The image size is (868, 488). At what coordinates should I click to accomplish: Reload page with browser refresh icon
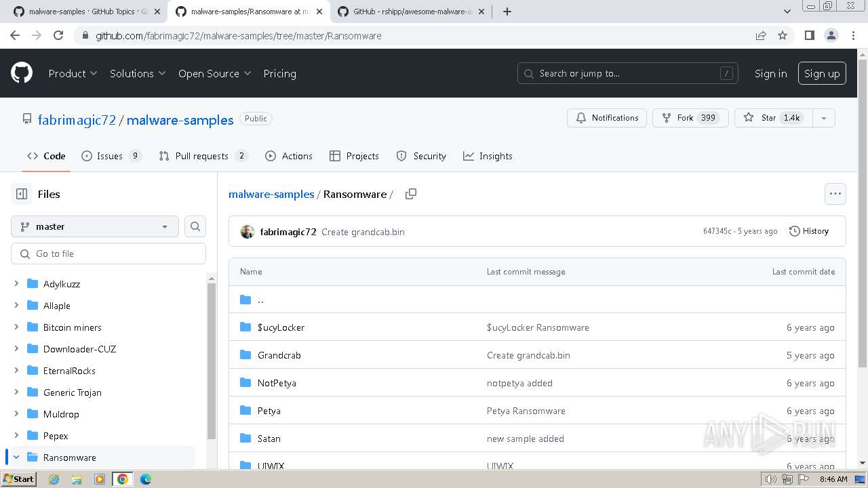[x=58, y=35]
